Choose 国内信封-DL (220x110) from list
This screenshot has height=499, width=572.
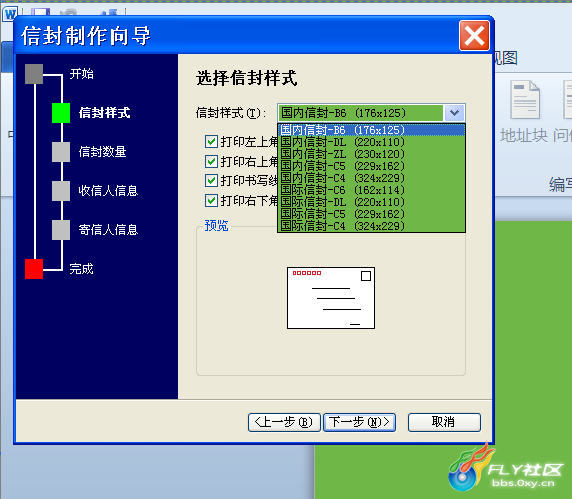click(x=371, y=142)
